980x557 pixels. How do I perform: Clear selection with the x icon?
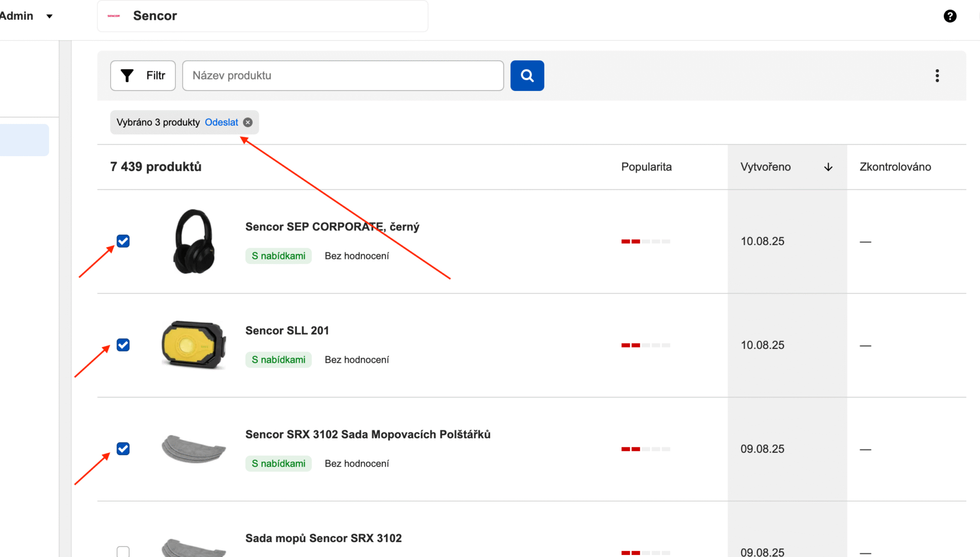pyautogui.click(x=248, y=123)
